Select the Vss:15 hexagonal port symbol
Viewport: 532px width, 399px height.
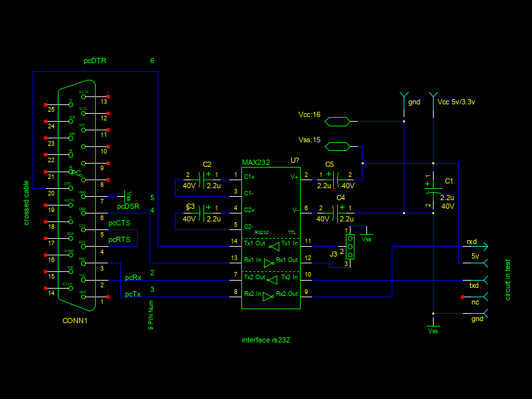(337, 146)
